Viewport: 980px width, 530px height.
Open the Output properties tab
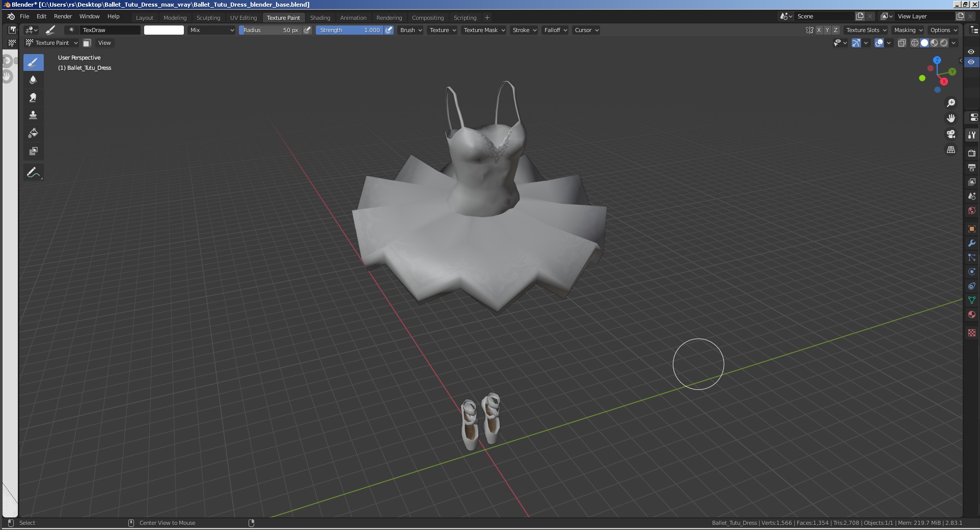(x=972, y=167)
